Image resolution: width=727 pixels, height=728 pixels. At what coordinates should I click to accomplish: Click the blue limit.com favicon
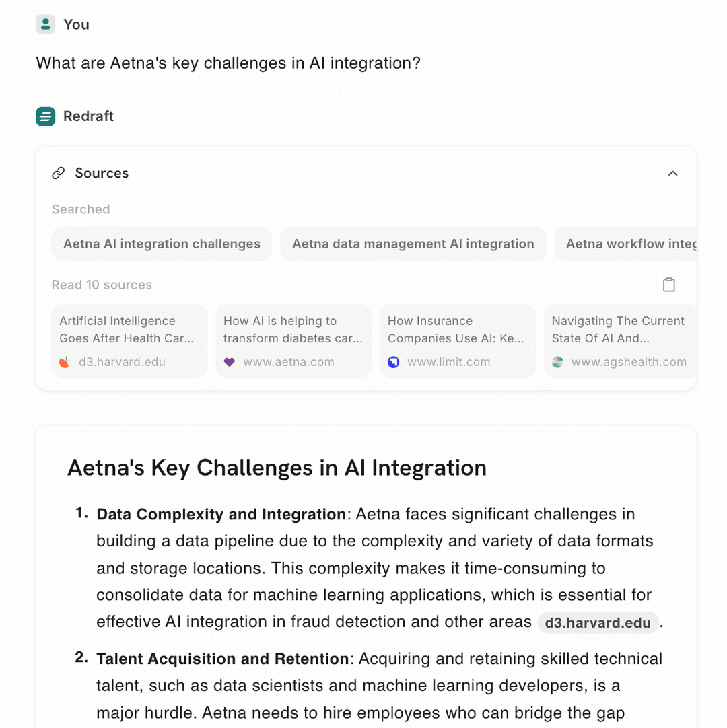(x=394, y=362)
